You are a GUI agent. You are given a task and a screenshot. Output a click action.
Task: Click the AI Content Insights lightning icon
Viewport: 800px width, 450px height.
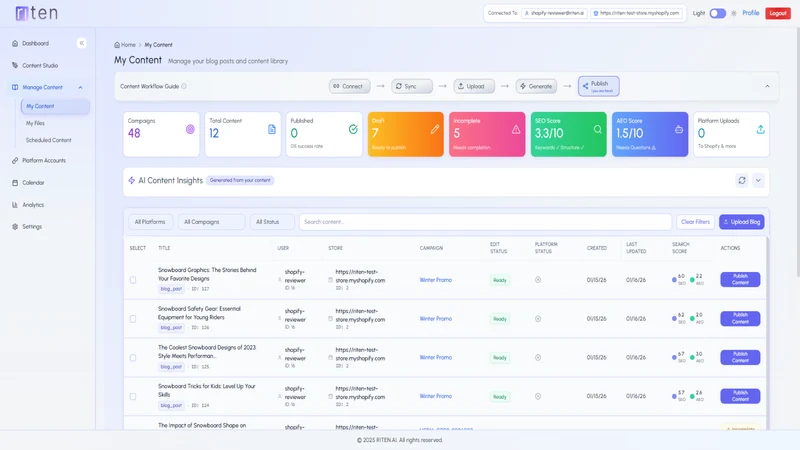132,181
